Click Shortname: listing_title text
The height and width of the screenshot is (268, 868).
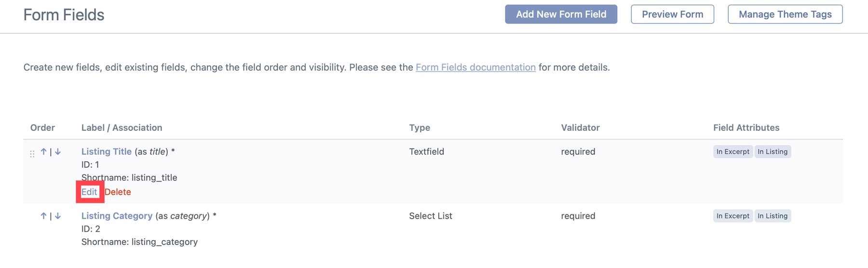(129, 178)
